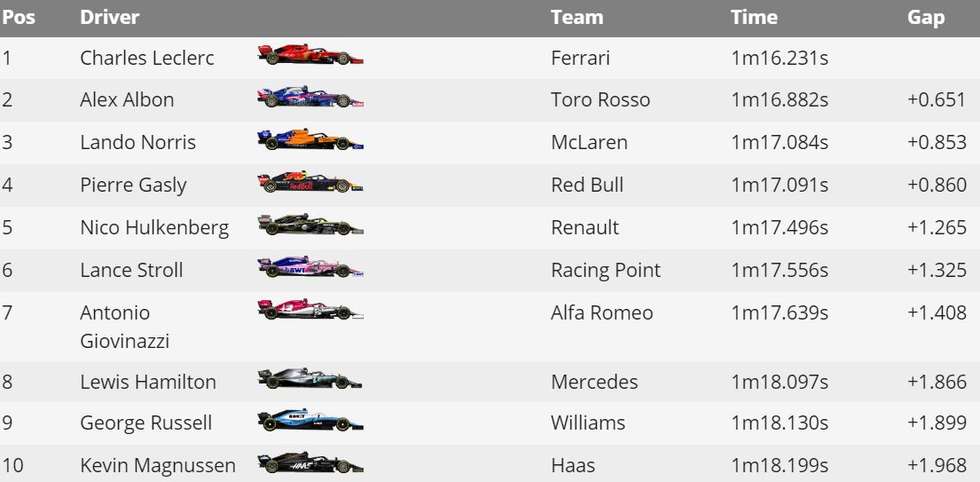The width and height of the screenshot is (980, 482).
Task: Click the Williams car icon
Action: pyautogui.click(x=311, y=420)
